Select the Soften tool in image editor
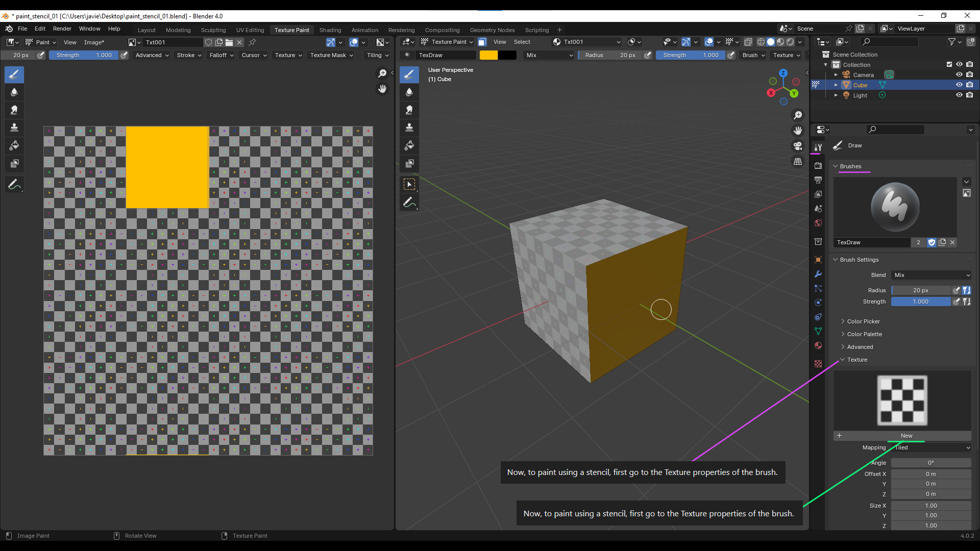The height and width of the screenshot is (551, 980). 14,92
